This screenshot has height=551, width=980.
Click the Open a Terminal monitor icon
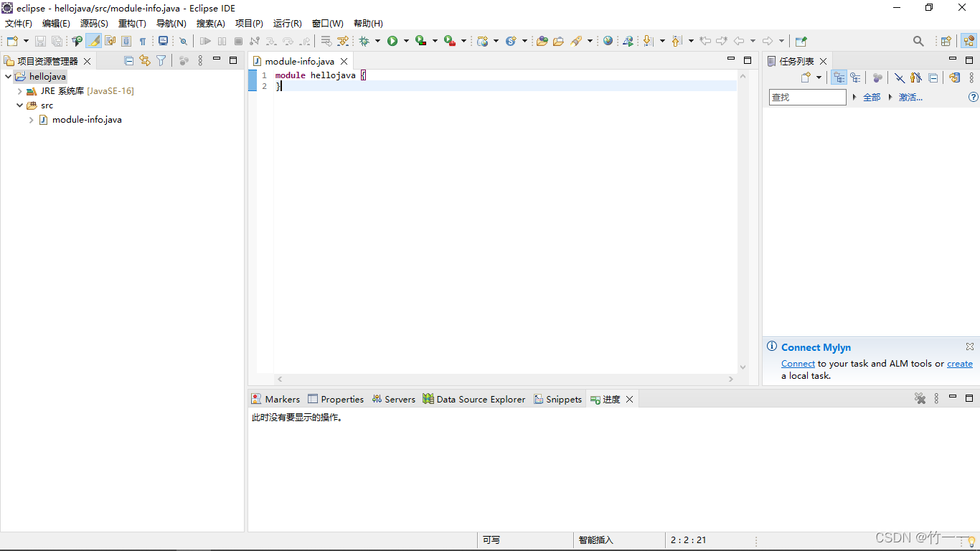tap(163, 41)
